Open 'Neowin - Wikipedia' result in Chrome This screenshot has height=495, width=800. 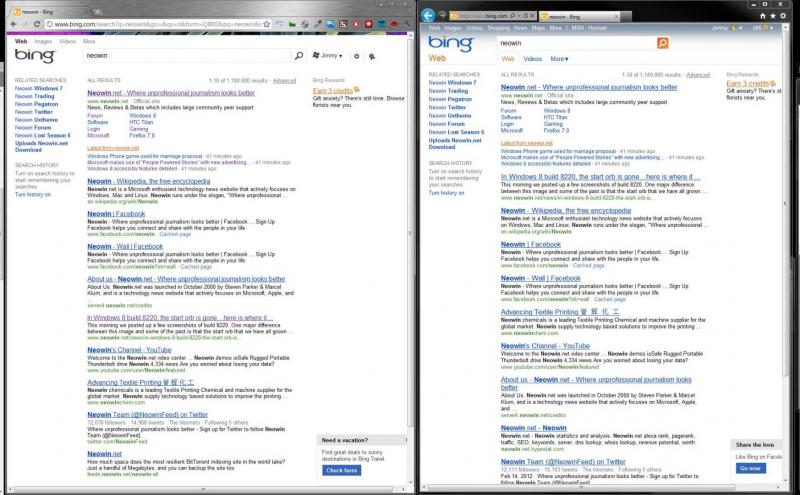tap(148, 181)
